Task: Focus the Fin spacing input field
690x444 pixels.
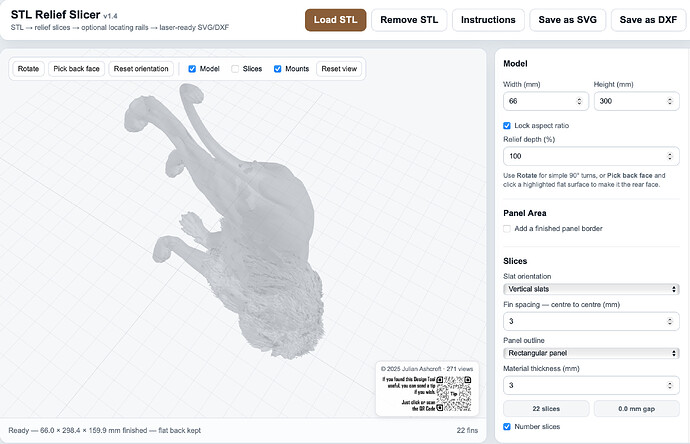Action: 591,321
